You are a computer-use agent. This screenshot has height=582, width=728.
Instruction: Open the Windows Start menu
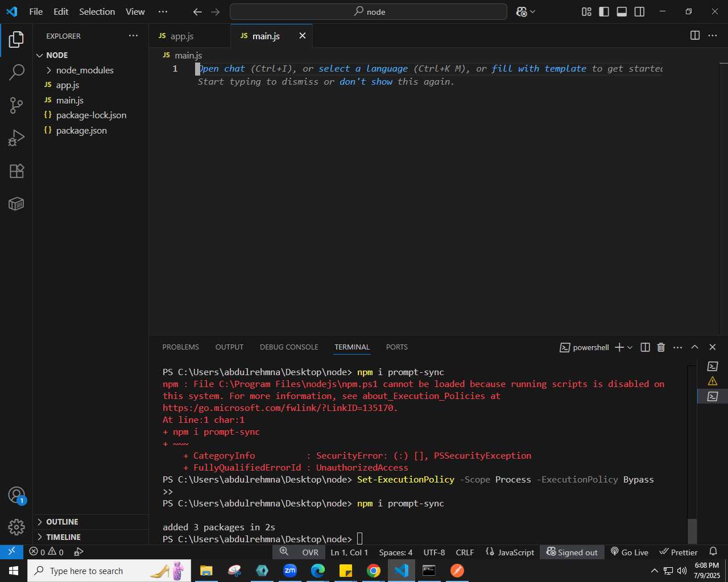click(x=14, y=571)
